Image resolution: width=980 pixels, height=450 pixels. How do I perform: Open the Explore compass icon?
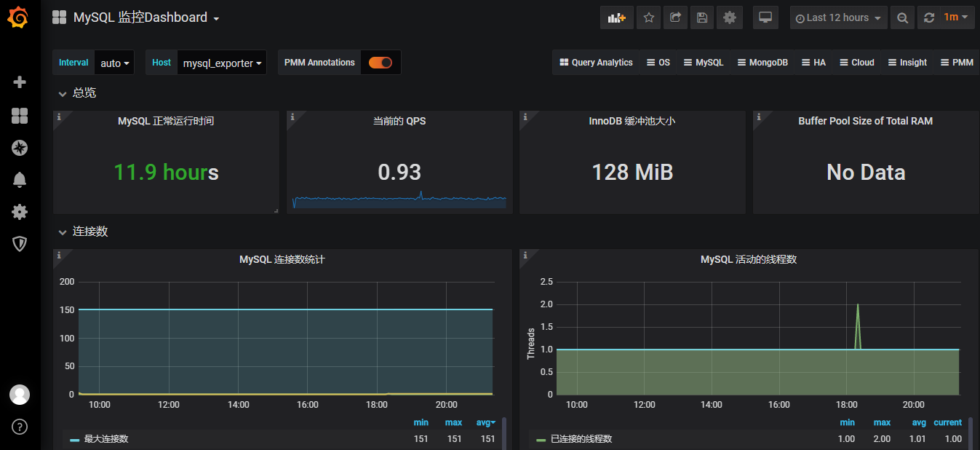tap(20, 148)
